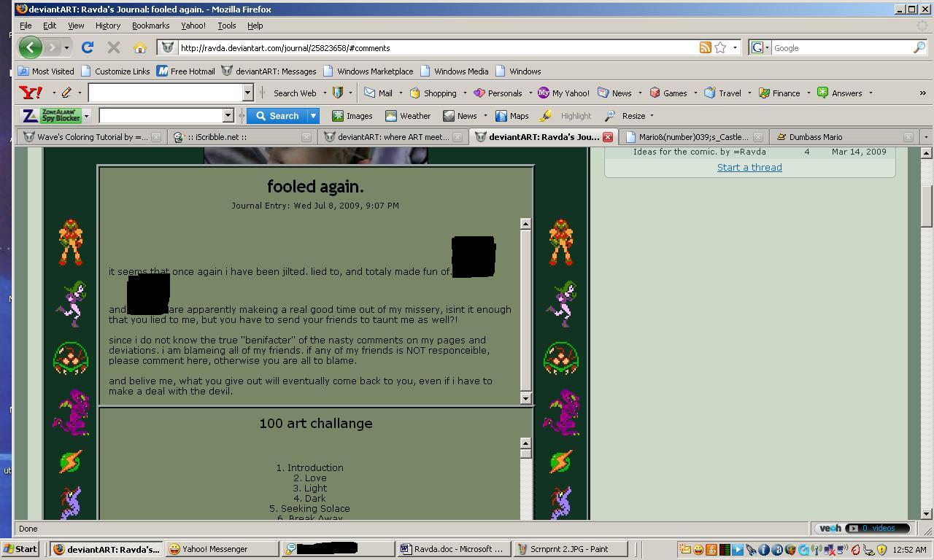Click the RSS feed icon in address bar
Image resolution: width=934 pixels, height=560 pixels.
pos(705,48)
